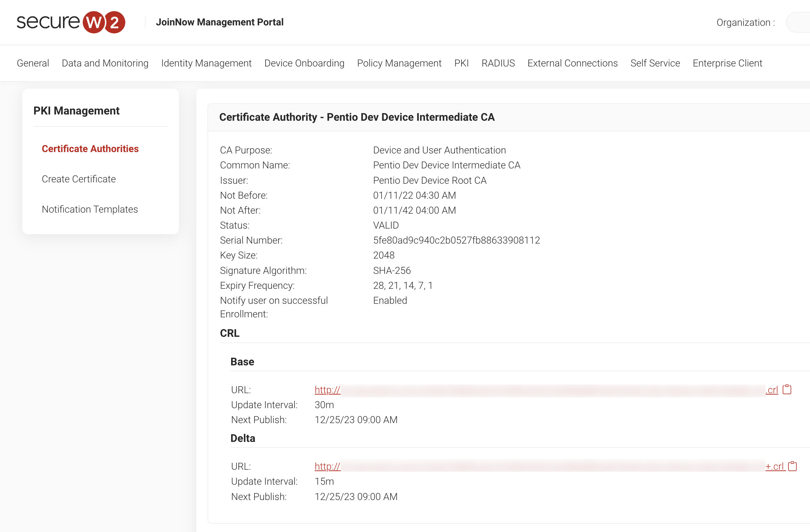Click the Base URL .crl link ending
Image resolution: width=810 pixels, height=532 pixels.
[x=772, y=390]
